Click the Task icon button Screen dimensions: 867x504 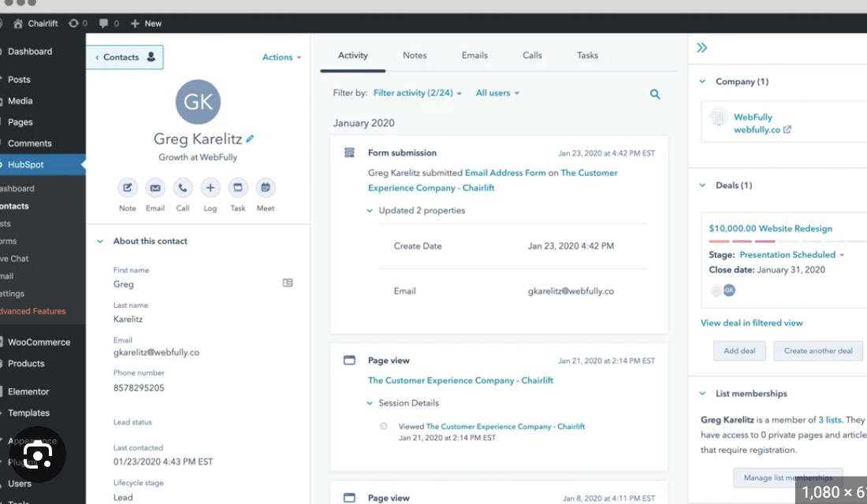237,188
